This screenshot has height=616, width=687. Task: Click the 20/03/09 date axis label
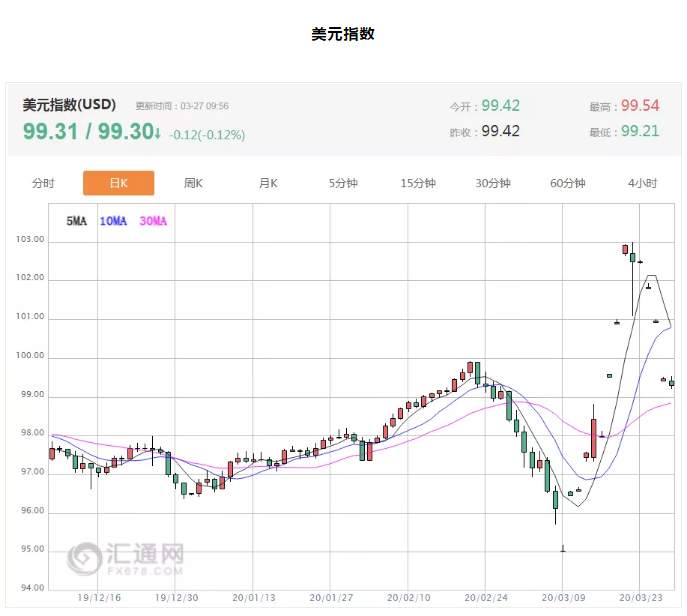coord(563,598)
